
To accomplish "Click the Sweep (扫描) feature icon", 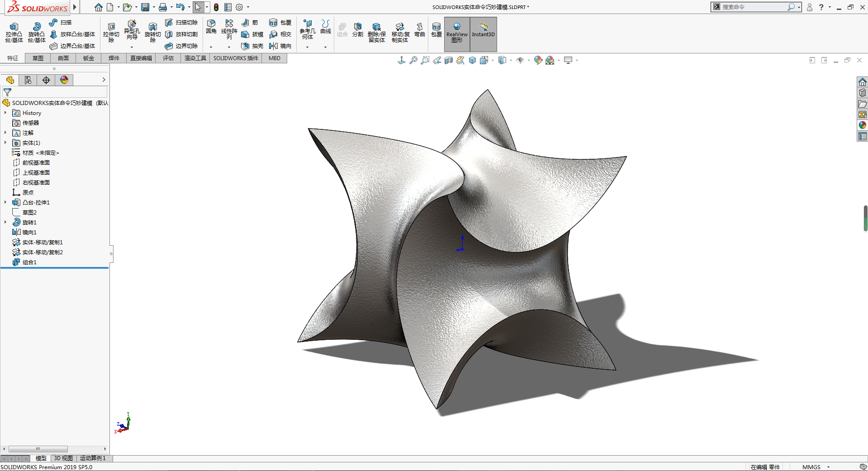I will [x=53, y=22].
